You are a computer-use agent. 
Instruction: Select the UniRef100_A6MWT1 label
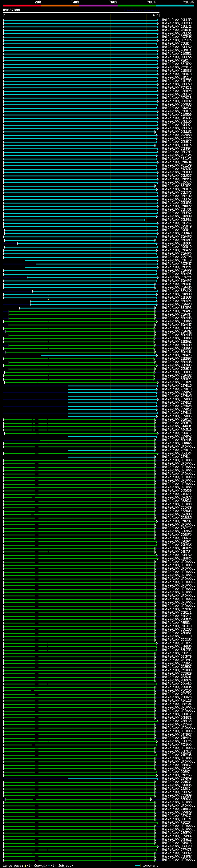176,50
